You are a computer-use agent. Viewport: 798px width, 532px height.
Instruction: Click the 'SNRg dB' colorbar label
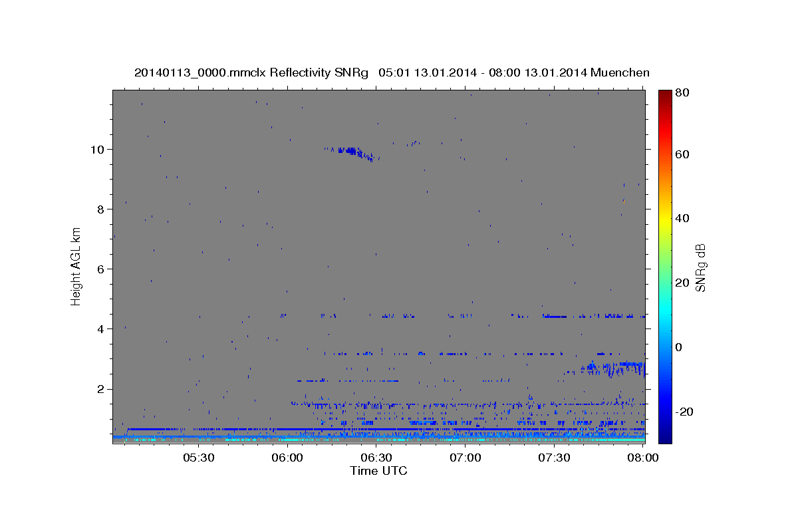click(x=700, y=267)
